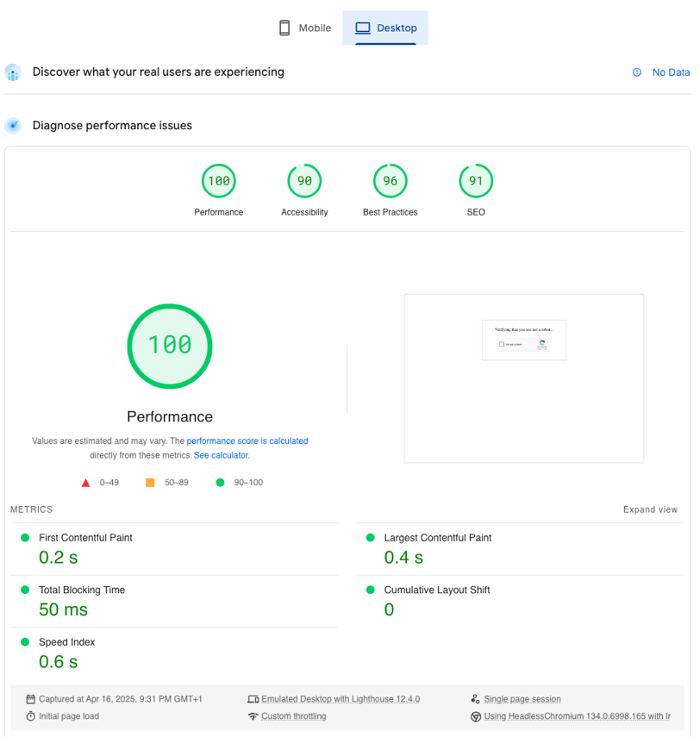The height and width of the screenshot is (737, 700).
Task: Click the Single page session icon
Action: [475, 699]
